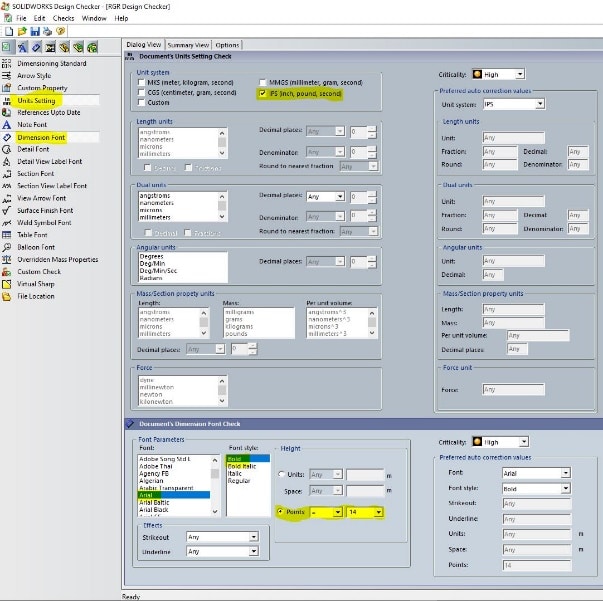Add the Overridden Mass Properties check
This screenshot has height=601, width=603.
click(58, 260)
